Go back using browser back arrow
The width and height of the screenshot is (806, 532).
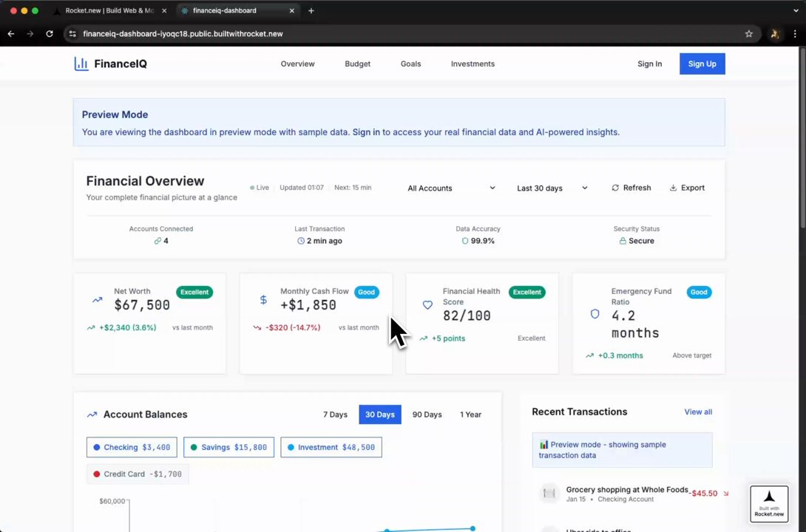[x=11, y=34]
